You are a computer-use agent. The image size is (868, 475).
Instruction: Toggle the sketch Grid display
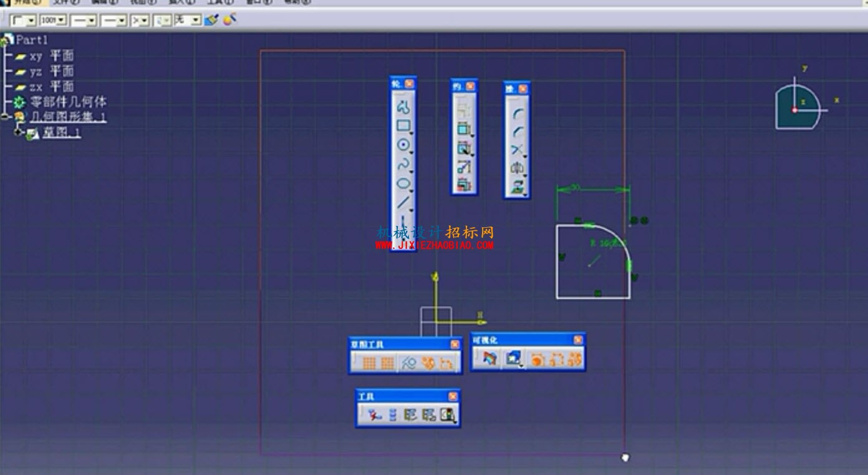369,363
